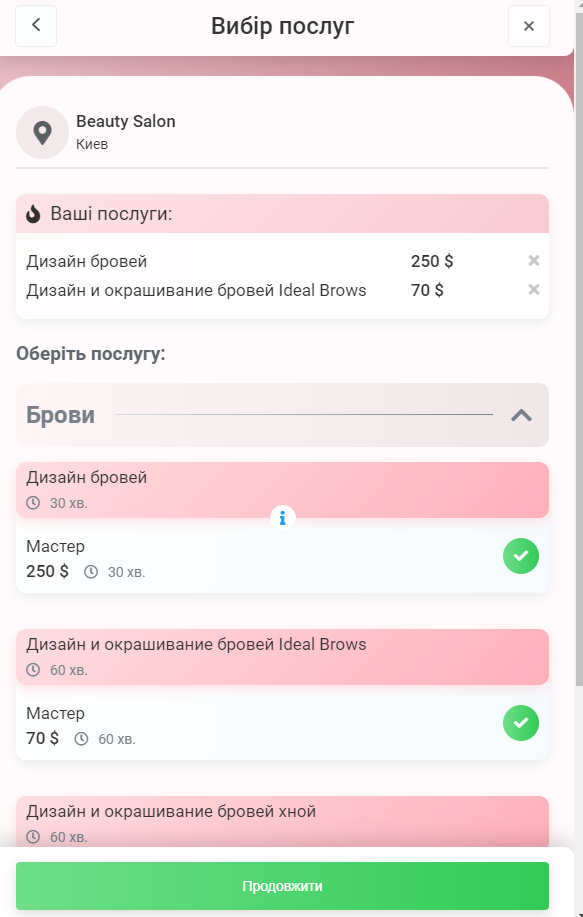The height and width of the screenshot is (917, 583).
Task: Collapse the Брови category with chevron
Action: (521, 415)
